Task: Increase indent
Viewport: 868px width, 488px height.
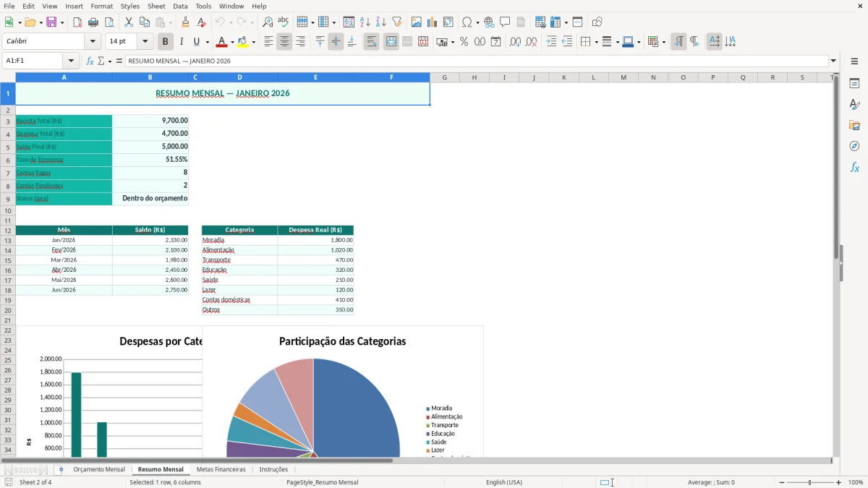Action: point(551,42)
